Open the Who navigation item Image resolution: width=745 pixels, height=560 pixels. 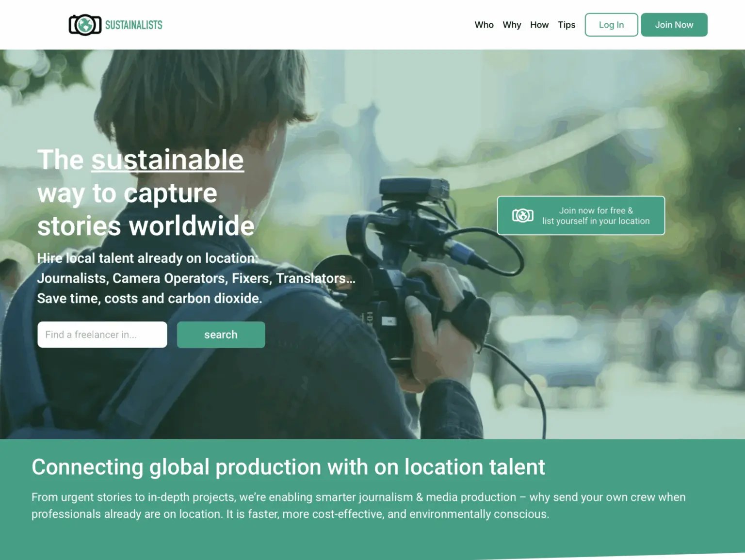click(x=484, y=25)
